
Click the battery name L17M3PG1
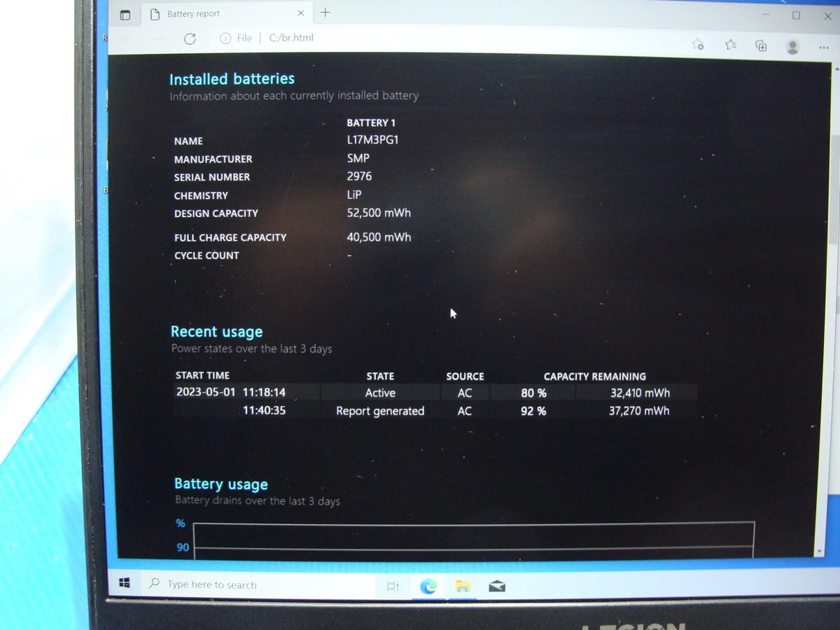372,139
